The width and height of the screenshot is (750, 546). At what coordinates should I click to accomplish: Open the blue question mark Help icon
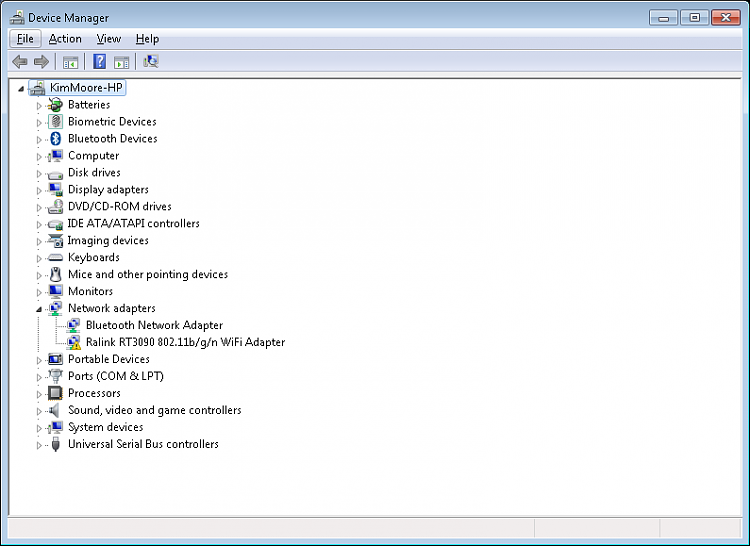pos(99,62)
